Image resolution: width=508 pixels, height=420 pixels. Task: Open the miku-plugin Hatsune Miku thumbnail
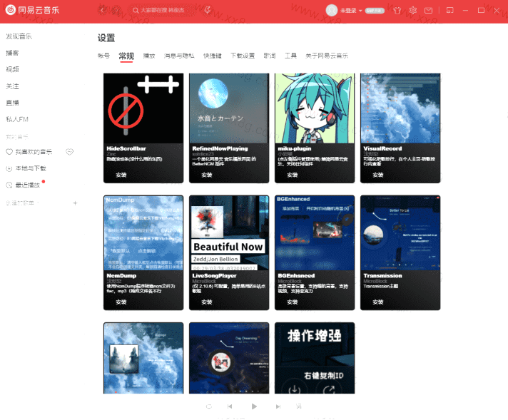315,108
